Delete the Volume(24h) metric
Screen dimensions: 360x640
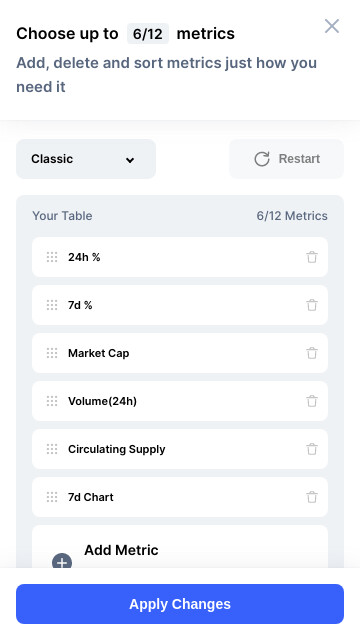point(312,401)
